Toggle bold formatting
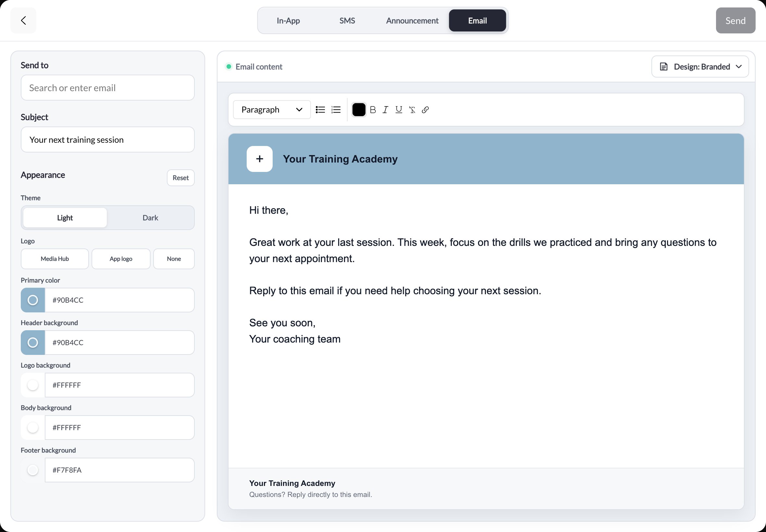 [373, 110]
